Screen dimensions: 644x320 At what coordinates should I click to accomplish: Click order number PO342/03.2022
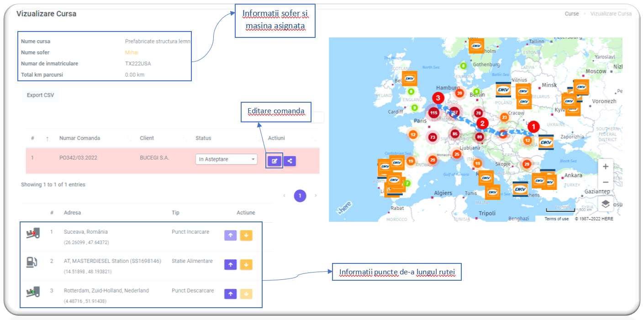pyautogui.click(x=78, y=158)
